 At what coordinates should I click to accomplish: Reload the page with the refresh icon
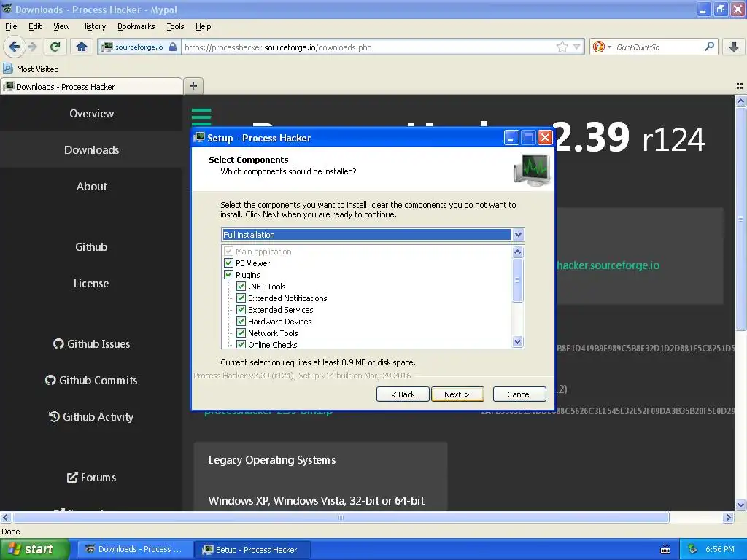(55, 47)
